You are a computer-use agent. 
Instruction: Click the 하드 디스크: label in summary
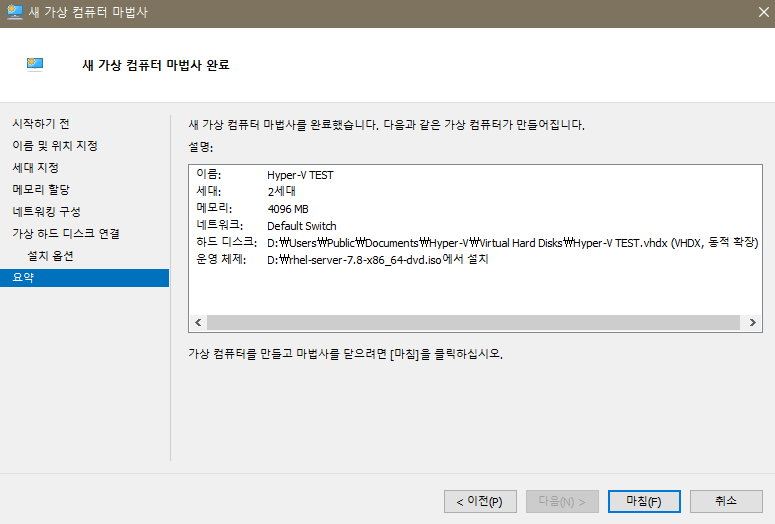point(226,242)
